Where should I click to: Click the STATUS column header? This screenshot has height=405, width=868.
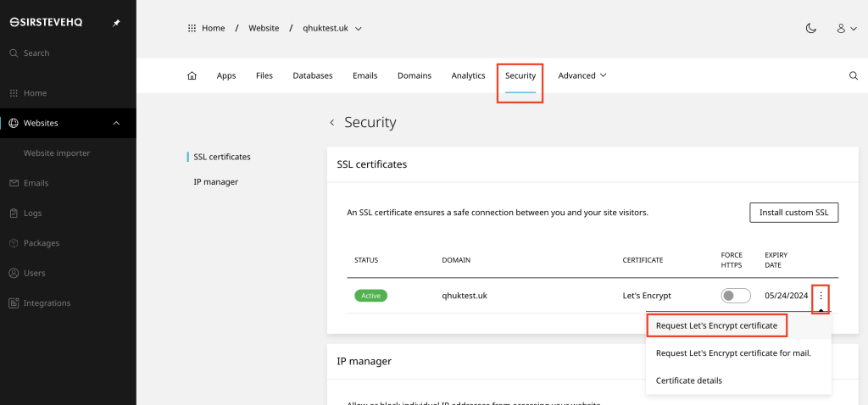tap(366, 260)
